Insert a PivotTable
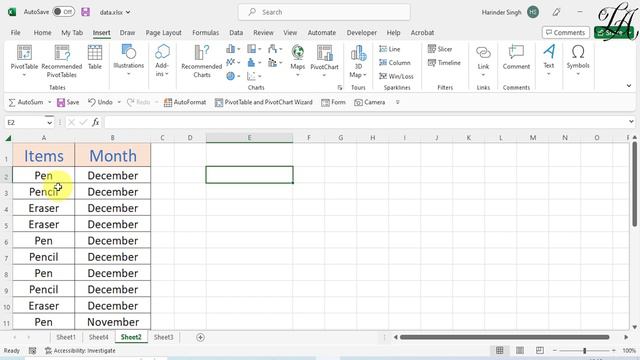Image resolution: width=640 pixels, height=360 pixels. coord(24,61)
